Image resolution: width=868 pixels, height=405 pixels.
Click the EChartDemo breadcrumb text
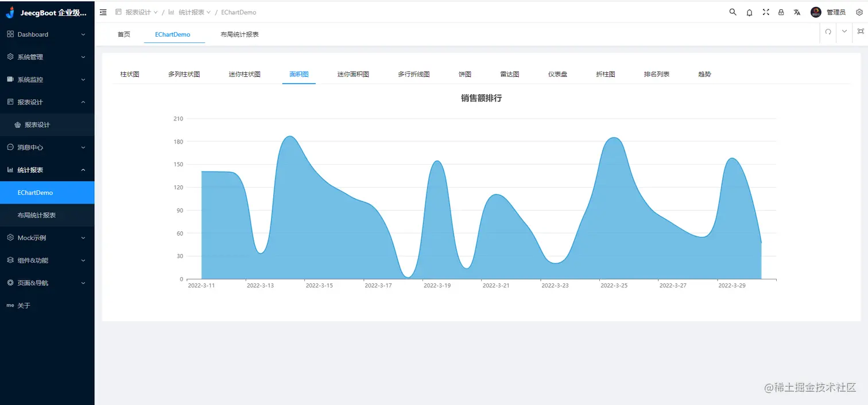coord(239,12)
